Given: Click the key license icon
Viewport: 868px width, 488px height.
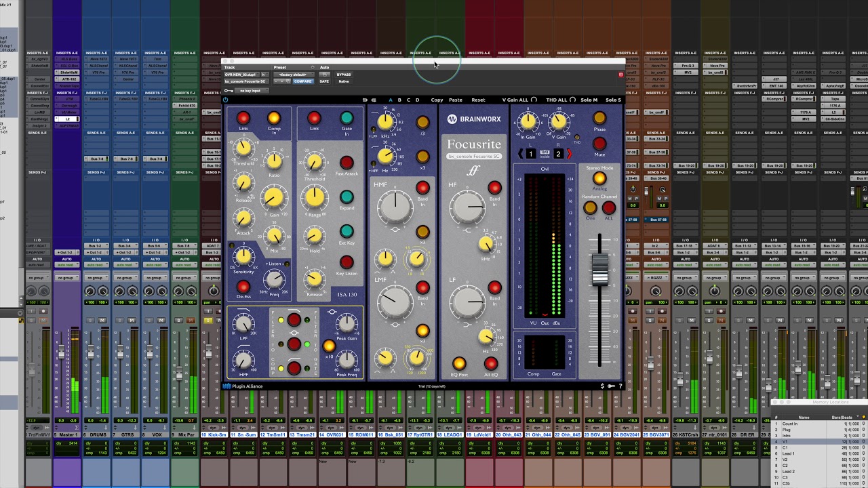Looking at the screenshot, I should tap(611, 386).
